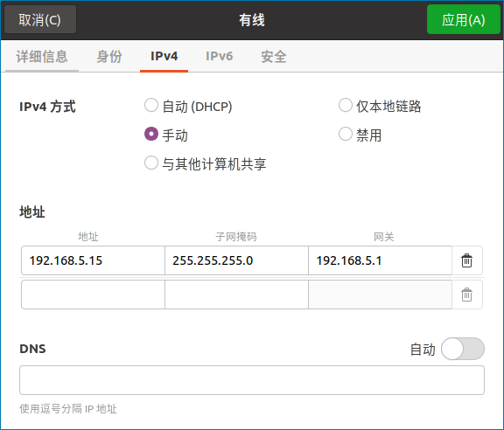Image resolution: width=504 pixels, height=430 pixels.
Task: Choose the 仅本地链路 link-local option
Action: pyautogui.click(x=346, y=106)
